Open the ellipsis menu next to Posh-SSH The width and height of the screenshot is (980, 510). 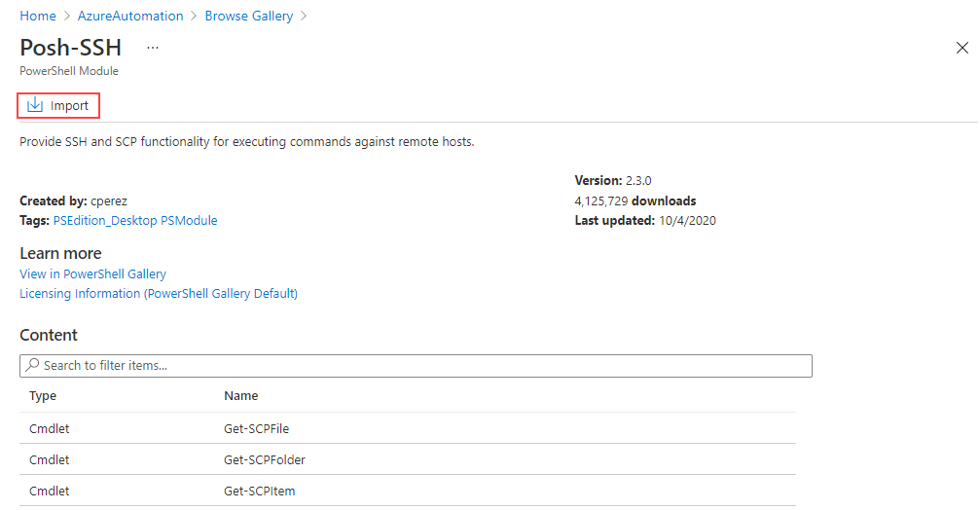153,48
